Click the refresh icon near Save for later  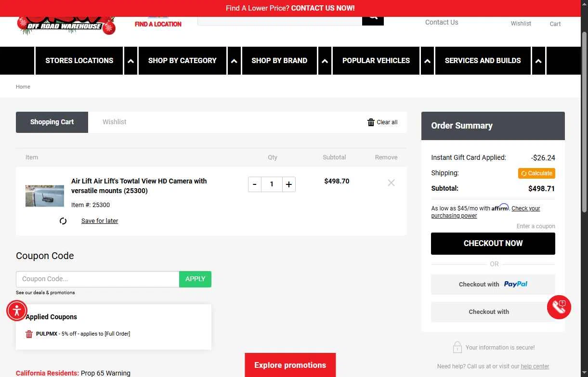63,221
